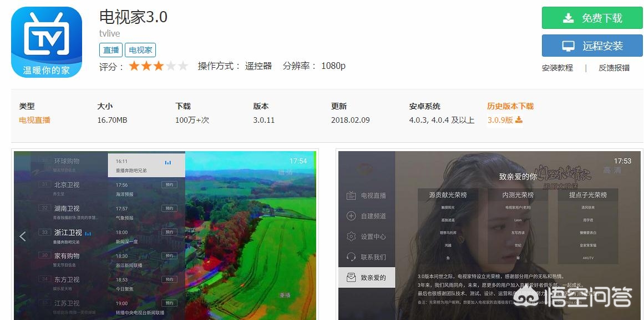
Task: Select the 浙江卫视 channel
Action: (x=68, y=232)
